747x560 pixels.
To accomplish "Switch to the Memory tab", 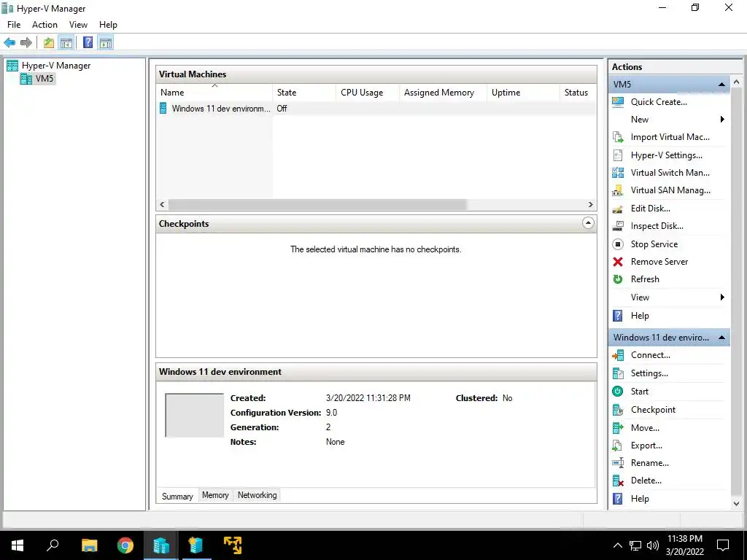I will [215, 495].
